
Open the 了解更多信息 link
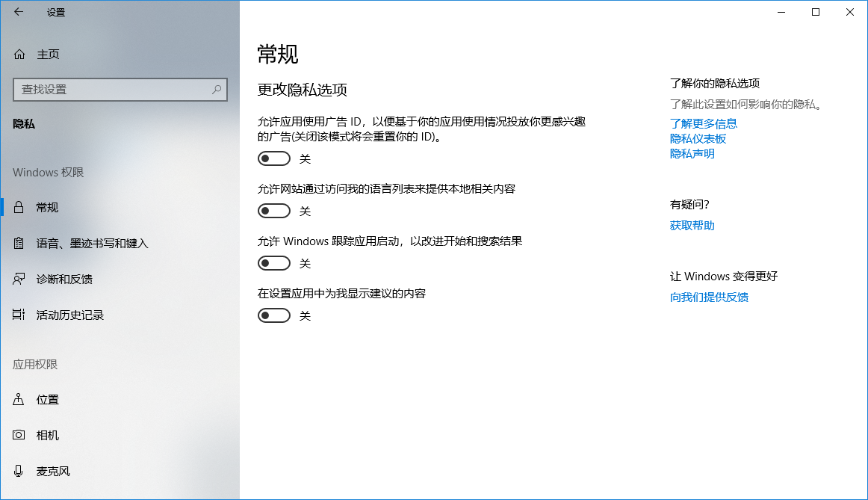click(x=703, y=123)
